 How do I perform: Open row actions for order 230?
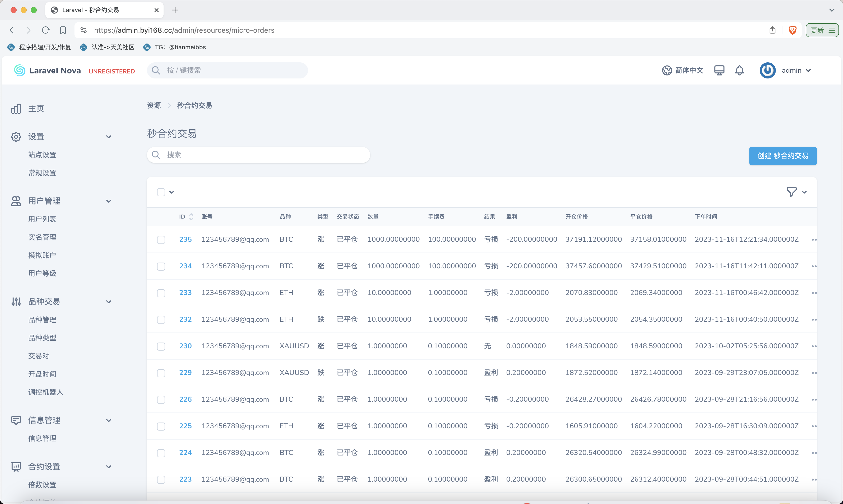pyautogui.click(x=814, y=346)
